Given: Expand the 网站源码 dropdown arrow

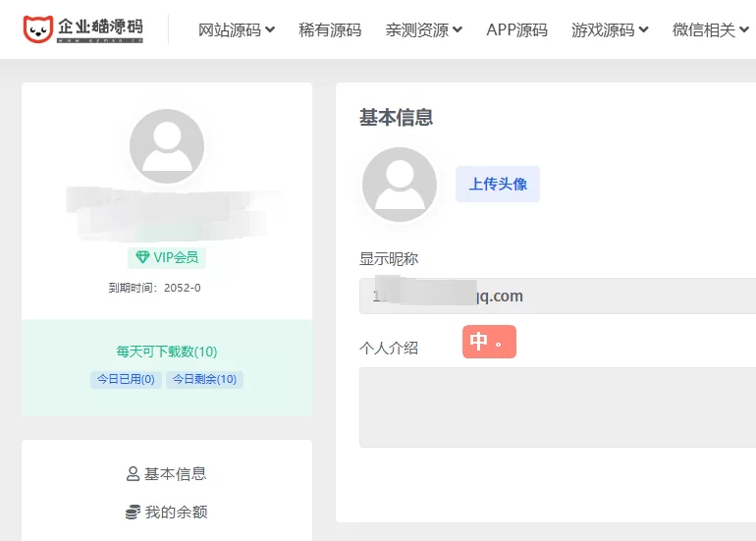Looking at the screenshot, I should (x=270, y=29).
